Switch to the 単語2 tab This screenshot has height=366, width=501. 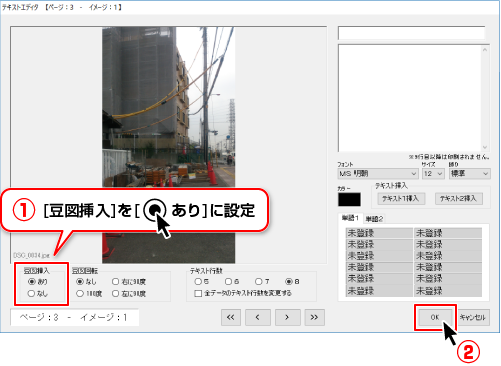coord(374,219)
